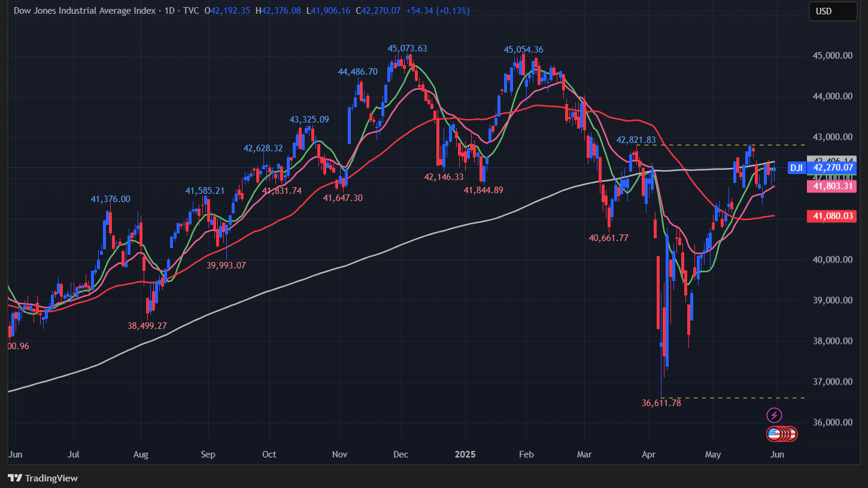
Task: Click the TradingView logo
Action: pyautogui.click(x=43, y=478)
